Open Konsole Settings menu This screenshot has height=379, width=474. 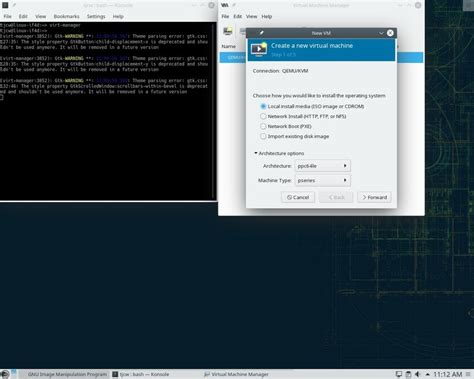click(x=96, y=16)
